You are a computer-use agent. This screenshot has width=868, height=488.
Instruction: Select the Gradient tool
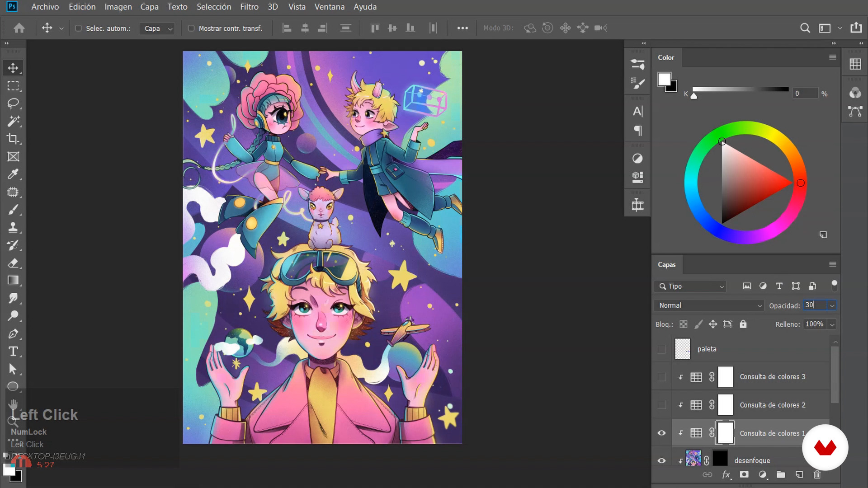(x=13, y=281)
